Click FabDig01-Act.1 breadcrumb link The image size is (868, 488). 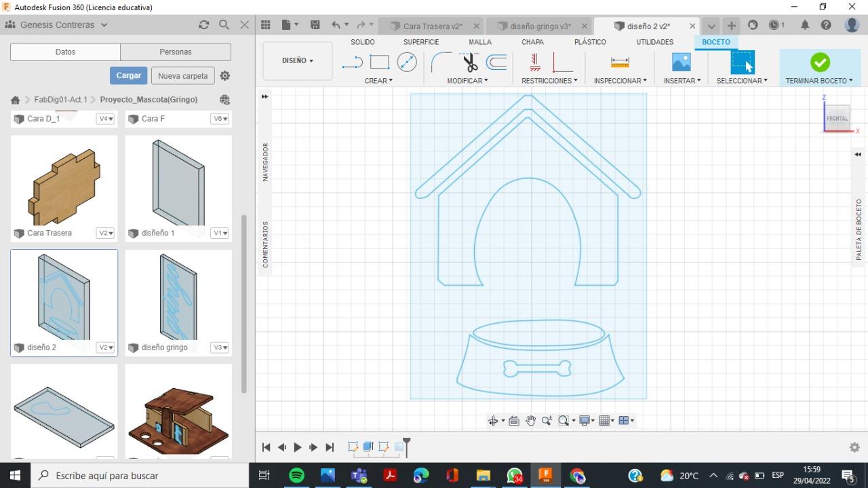click(x=60, y=99)
